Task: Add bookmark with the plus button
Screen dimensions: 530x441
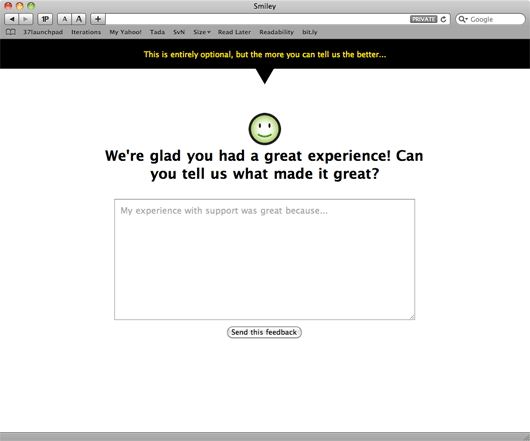Action: (98, 19)
